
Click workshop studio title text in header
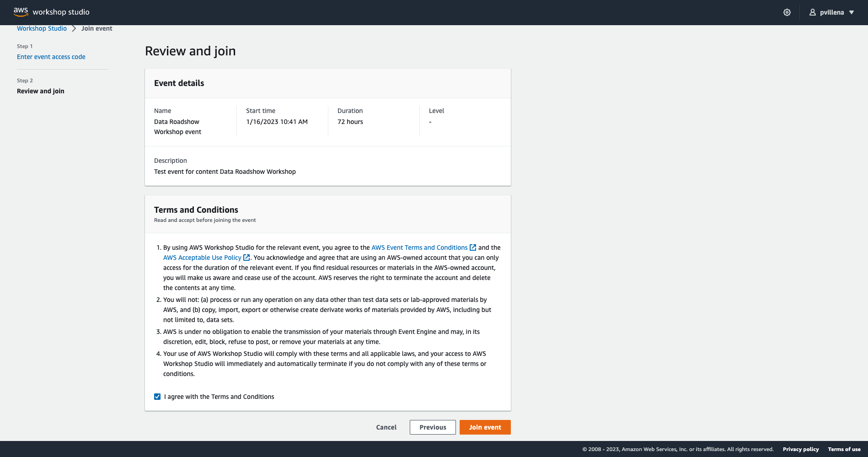pos(61,12)
